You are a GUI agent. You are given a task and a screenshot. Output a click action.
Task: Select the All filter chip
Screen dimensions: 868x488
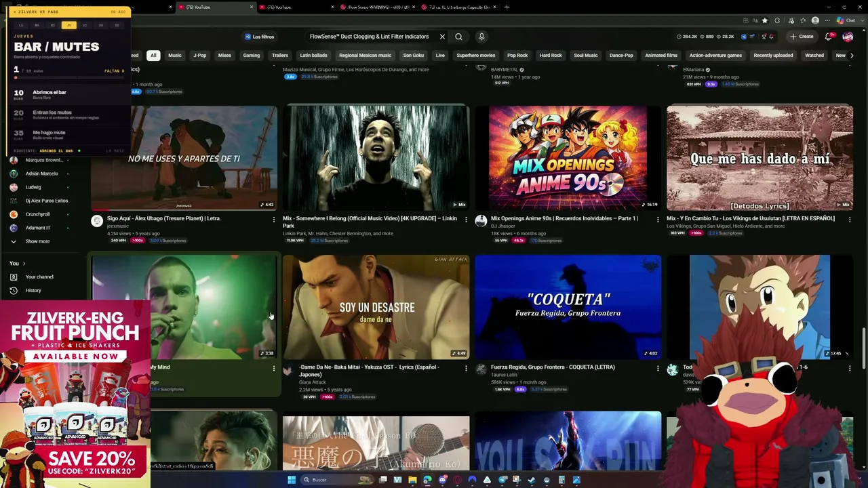153,56
